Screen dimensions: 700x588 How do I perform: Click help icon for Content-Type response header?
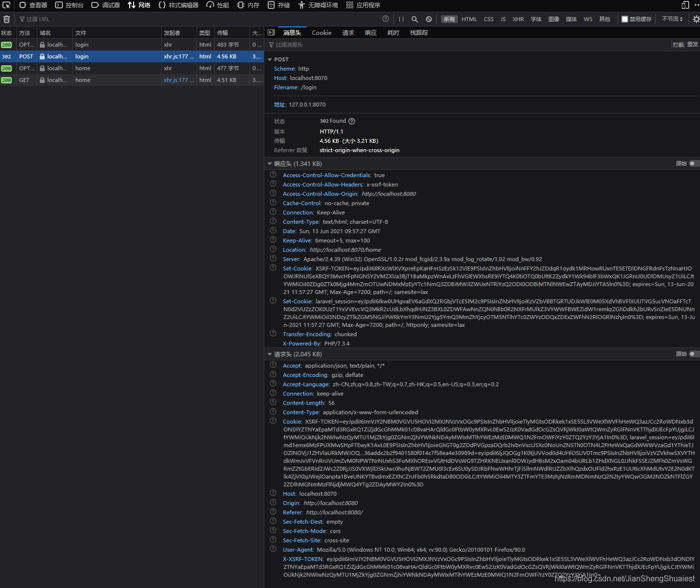tap(273, 221)
